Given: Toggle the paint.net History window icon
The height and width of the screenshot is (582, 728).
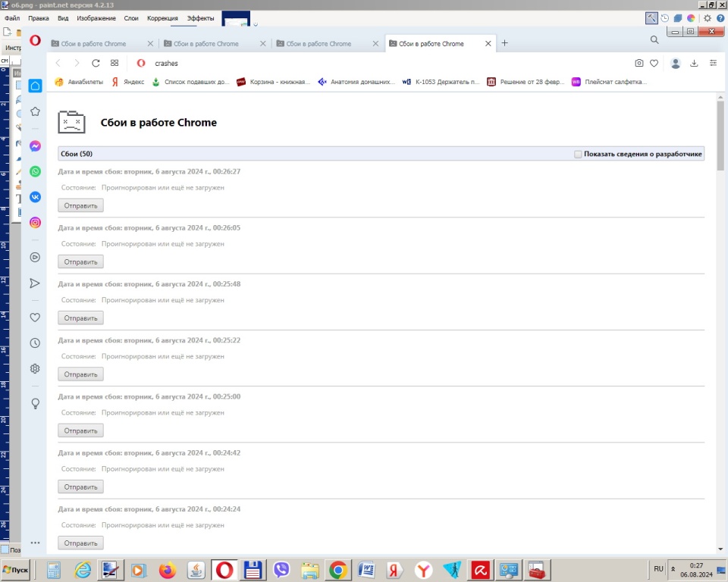Looking at the screenshot, I should coord(665,18).
